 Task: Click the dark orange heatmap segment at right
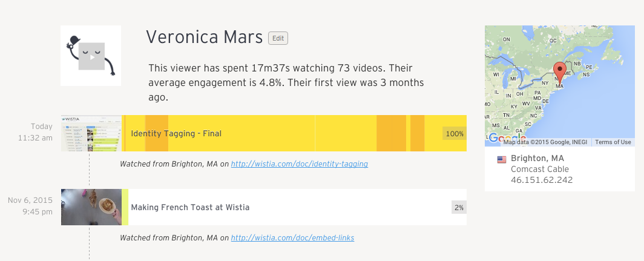pyautogui.click(x=390, y=133)
